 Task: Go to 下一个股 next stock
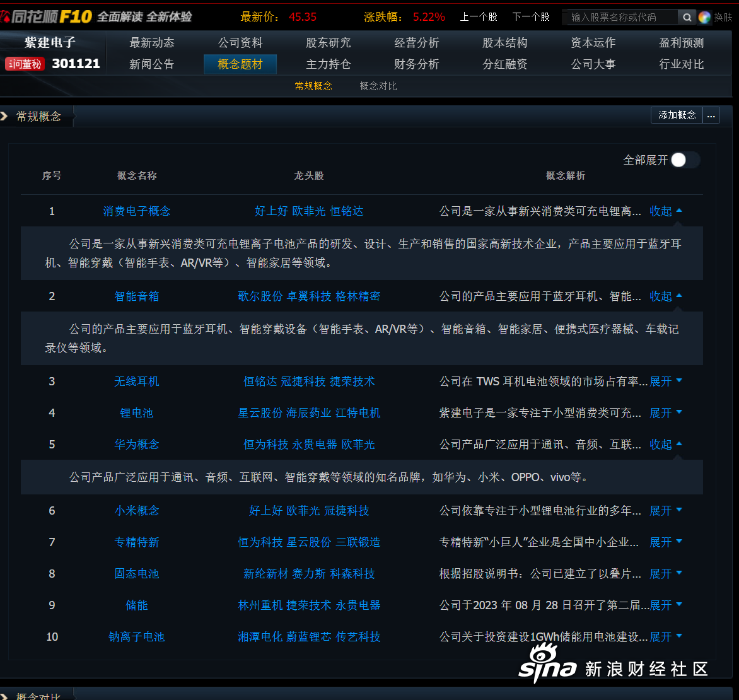(531, 18)
